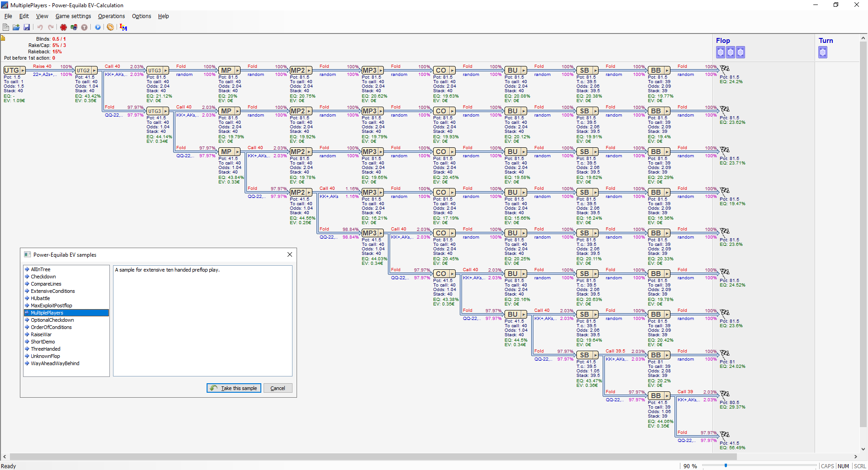Click the Save floppy disk icon
The height and width of the screenshot is (470, 868).
coord(27,28)
